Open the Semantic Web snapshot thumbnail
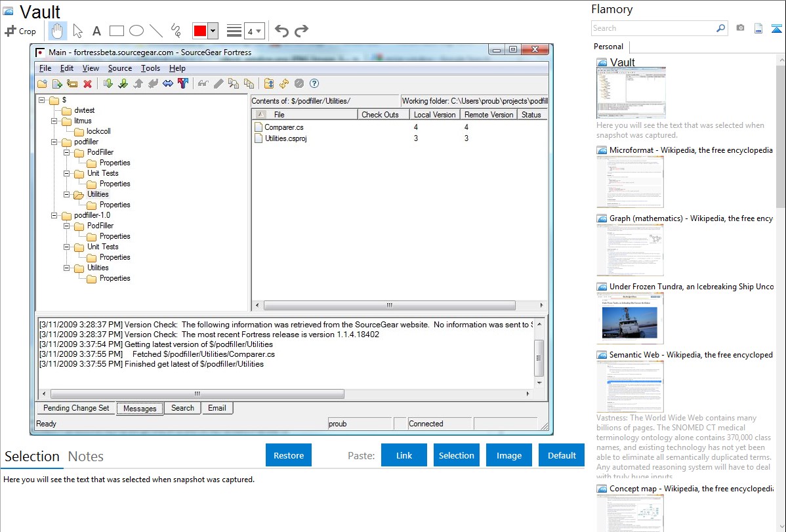This screenshot has width=786, height=532. click(x=630, y=386)
